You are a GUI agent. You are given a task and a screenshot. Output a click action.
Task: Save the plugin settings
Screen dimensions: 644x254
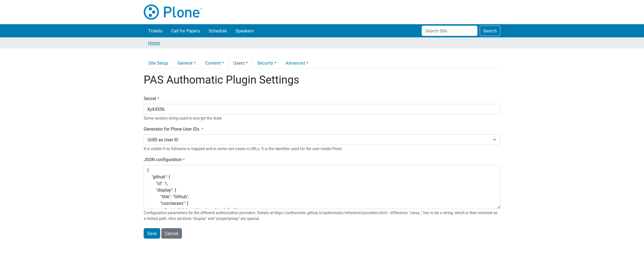pyautogui.click(x=152, y=233)
